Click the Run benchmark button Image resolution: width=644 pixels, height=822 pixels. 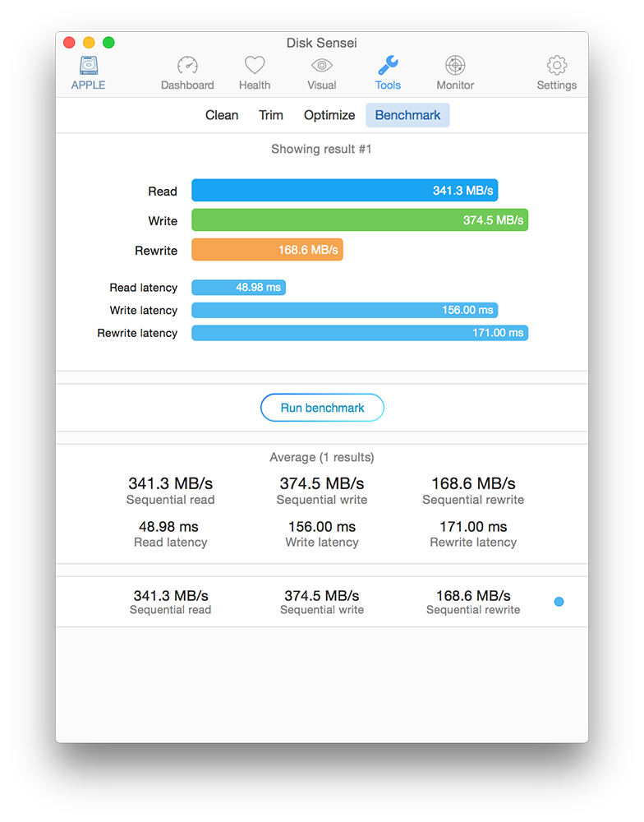click(322, 408)
